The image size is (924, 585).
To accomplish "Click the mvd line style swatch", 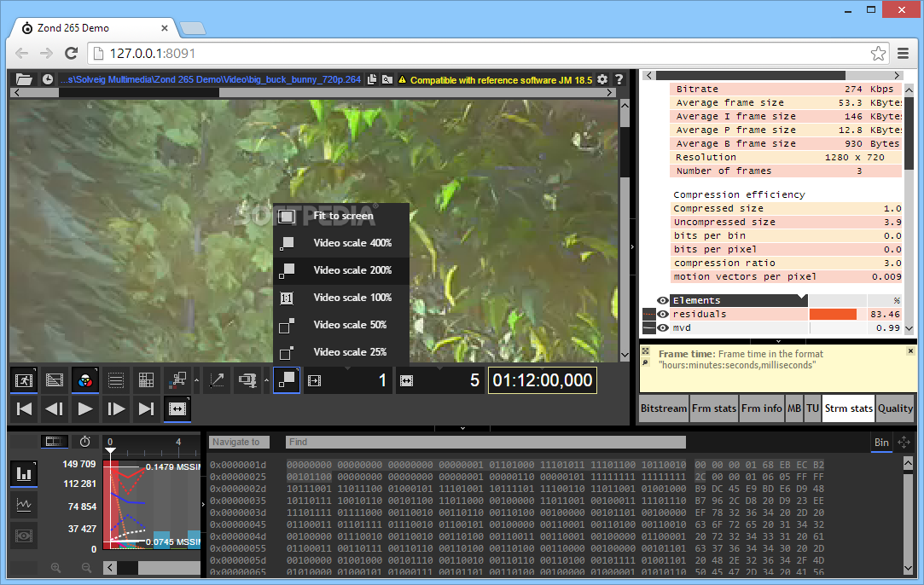I will (x=648, y=327).
